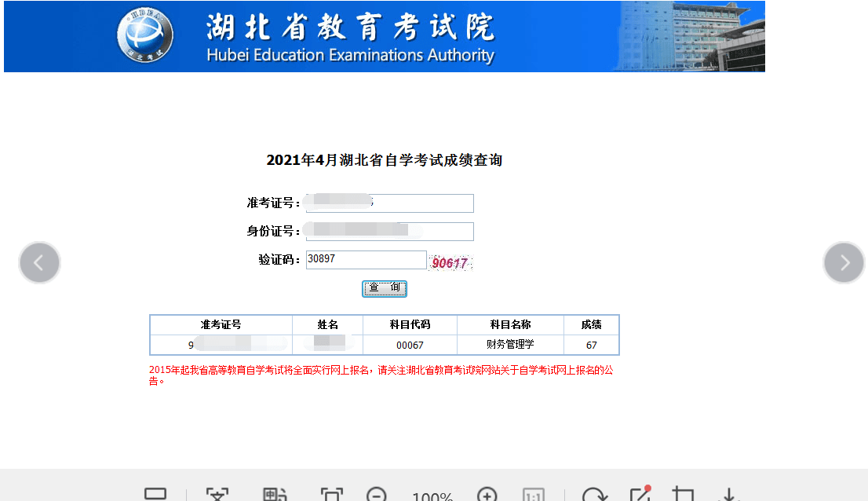Open the edit icon with red dot
The width and height of the screenshot is (868, 501).
(x=640, y=493)
